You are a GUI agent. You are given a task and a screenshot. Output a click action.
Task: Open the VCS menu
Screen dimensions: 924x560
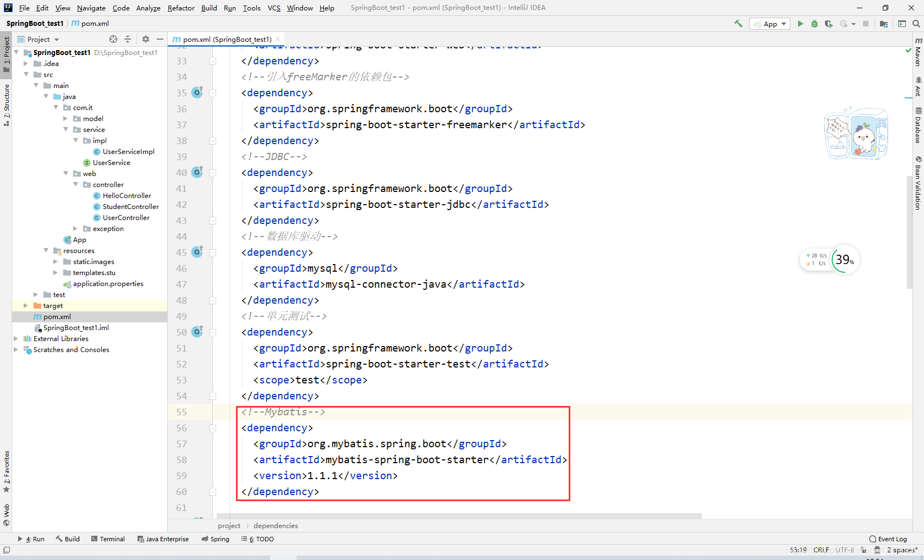pos(274,8)
